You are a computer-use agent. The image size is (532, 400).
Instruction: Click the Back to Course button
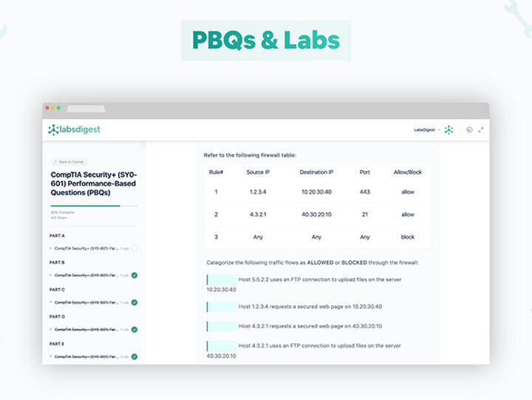click(x=67, y=161)
